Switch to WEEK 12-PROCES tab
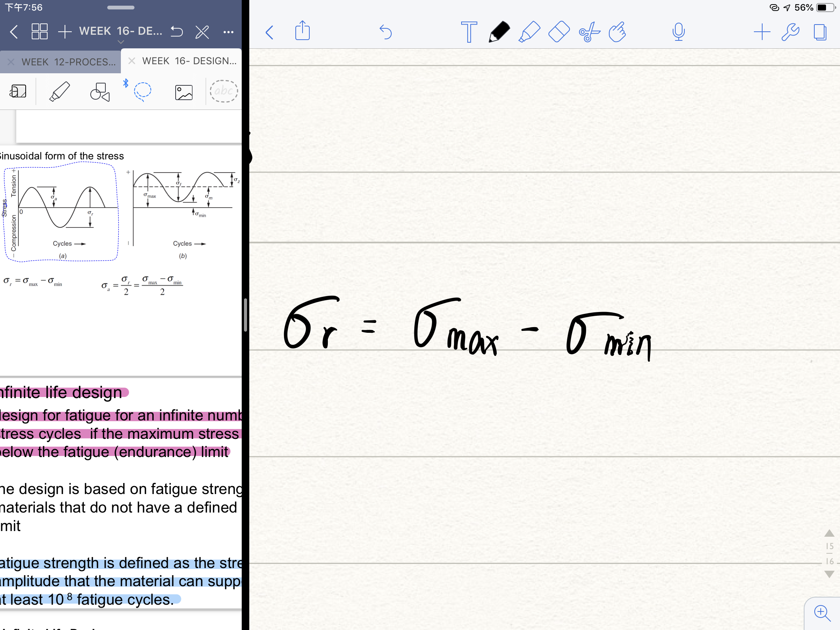 pos(68,62)
